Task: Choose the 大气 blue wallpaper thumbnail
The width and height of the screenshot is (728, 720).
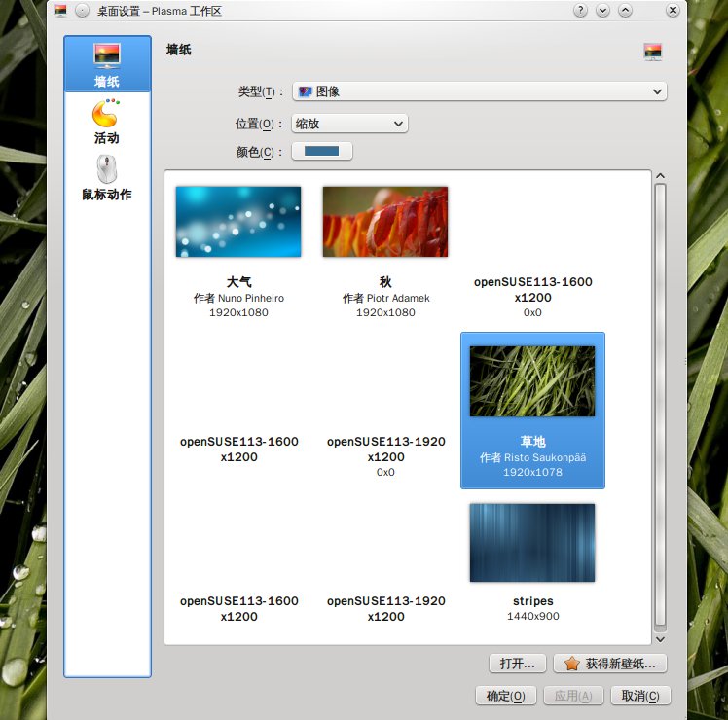Action: (x=238, y=222)
